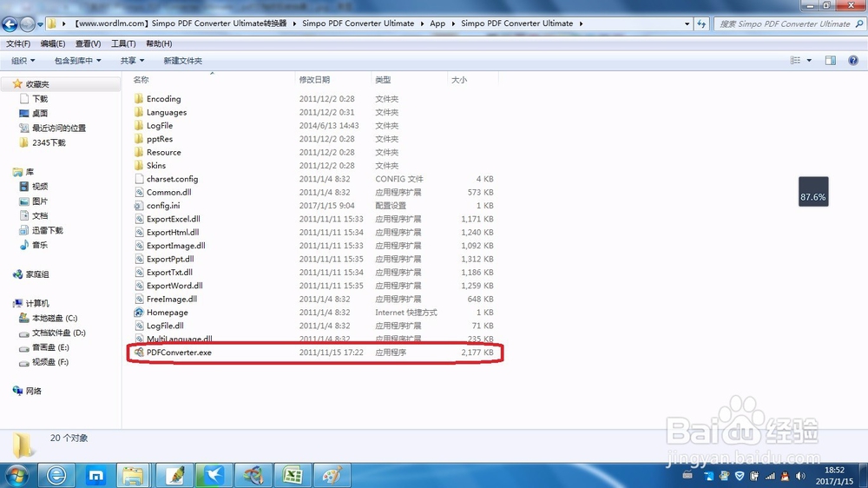Refresh the folder view
The image size is (868, 488).
click(701, 23)
